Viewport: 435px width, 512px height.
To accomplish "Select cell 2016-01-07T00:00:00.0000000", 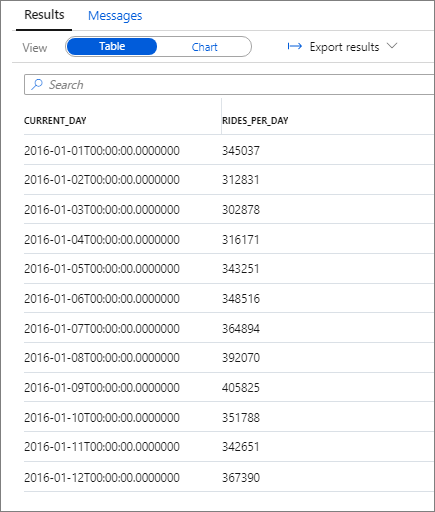I will (102, 329).
